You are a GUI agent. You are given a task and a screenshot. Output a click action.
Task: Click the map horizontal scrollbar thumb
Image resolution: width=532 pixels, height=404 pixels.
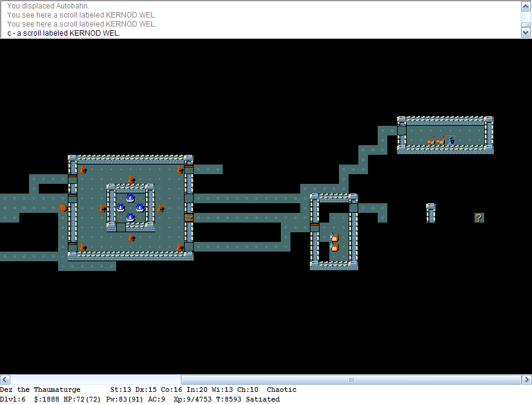[x=351, y=379]
